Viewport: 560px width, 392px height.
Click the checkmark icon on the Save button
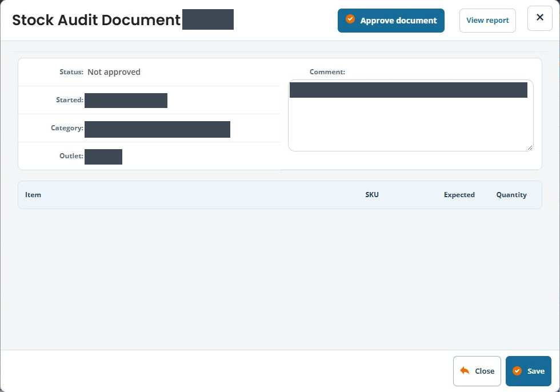coord(517,371)
